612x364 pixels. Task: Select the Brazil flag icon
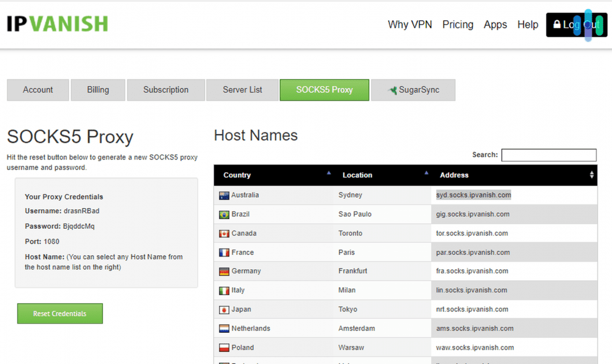coord(224,214)
